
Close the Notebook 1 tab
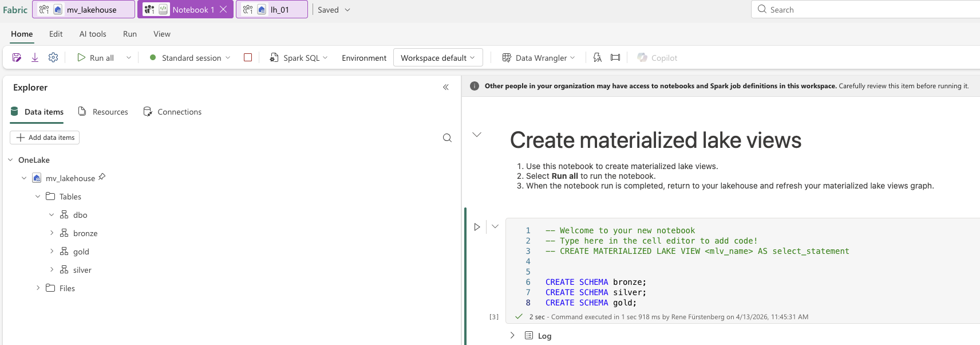224,9
